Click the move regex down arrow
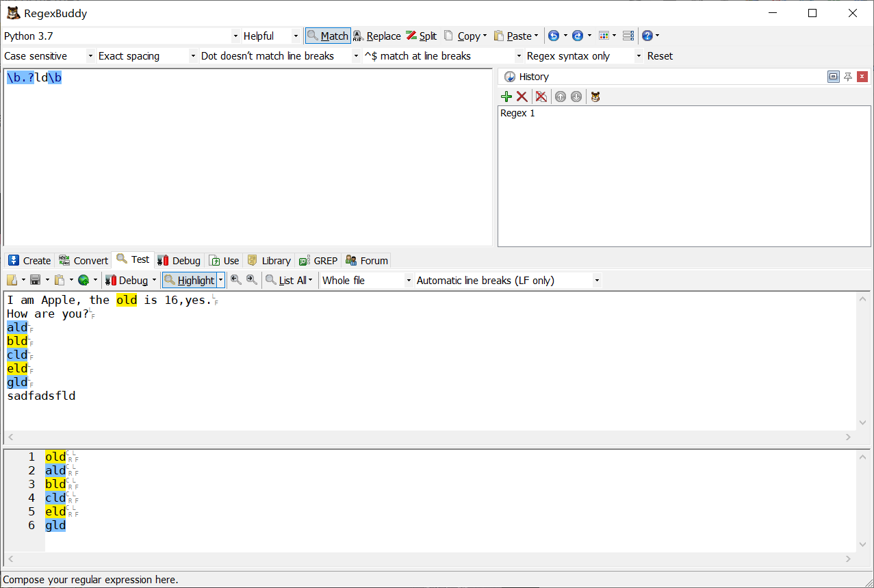This screenshot has width=874, height=588. click(x=576, y=97)
